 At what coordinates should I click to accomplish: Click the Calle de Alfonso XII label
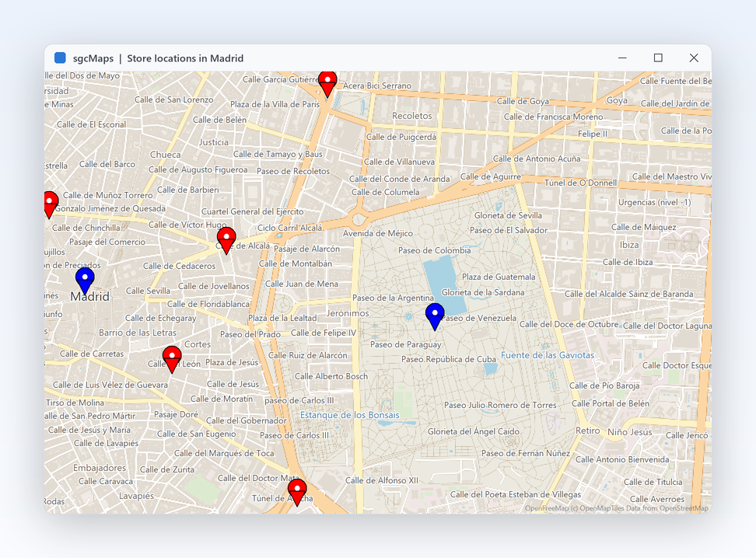(381, 480)
